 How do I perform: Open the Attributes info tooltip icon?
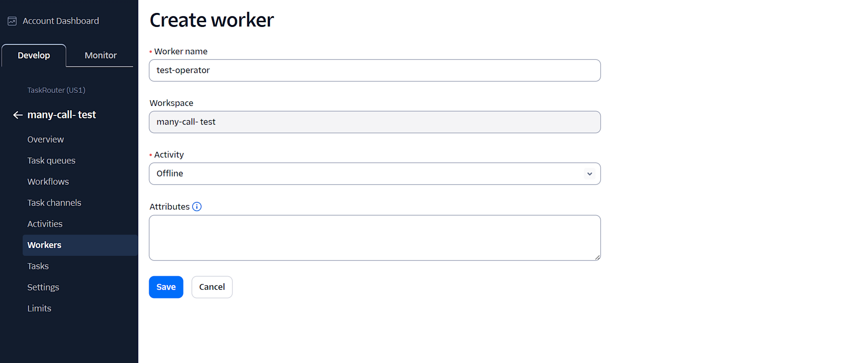[197, 206]
